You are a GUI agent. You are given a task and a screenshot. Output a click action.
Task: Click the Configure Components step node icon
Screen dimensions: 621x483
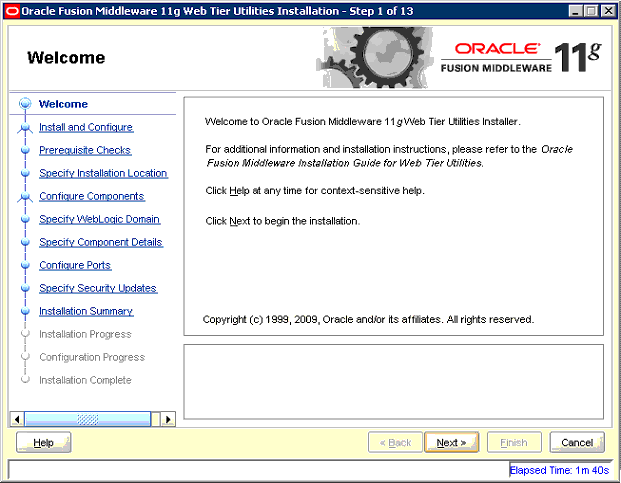point(25,196)
